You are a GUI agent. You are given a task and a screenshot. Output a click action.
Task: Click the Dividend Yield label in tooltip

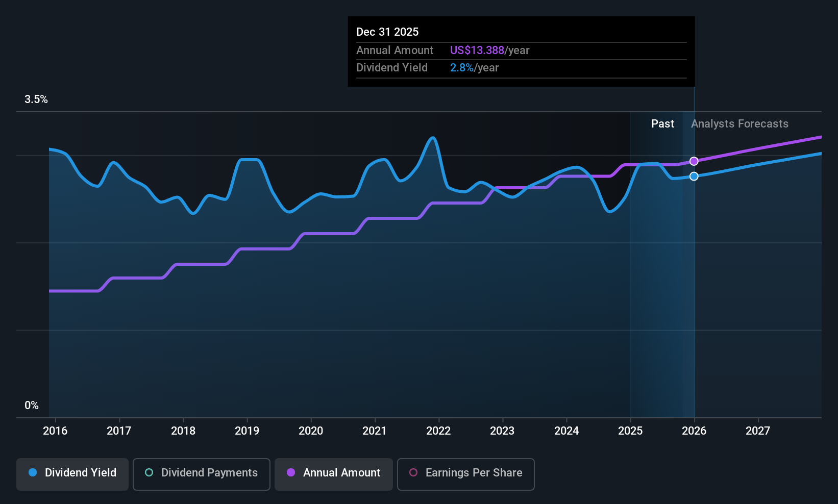tap(392, 67)
